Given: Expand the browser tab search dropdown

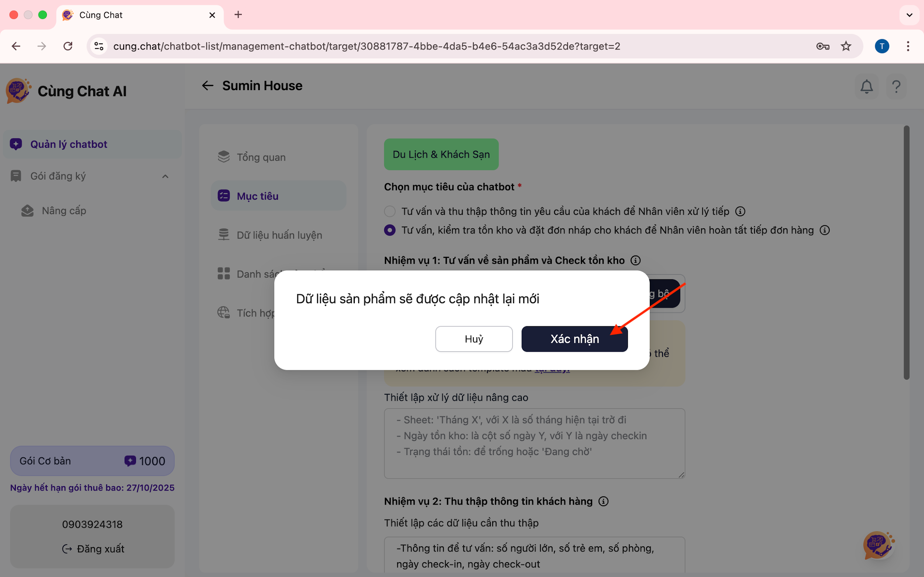Looking at the screenshot, I should pos(909,15).
